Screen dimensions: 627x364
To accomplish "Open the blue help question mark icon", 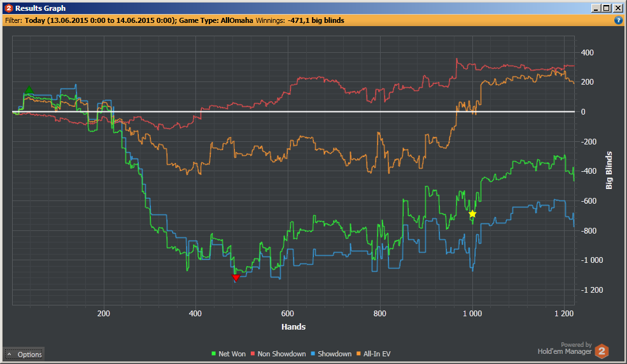I will (x=618, y=20).
